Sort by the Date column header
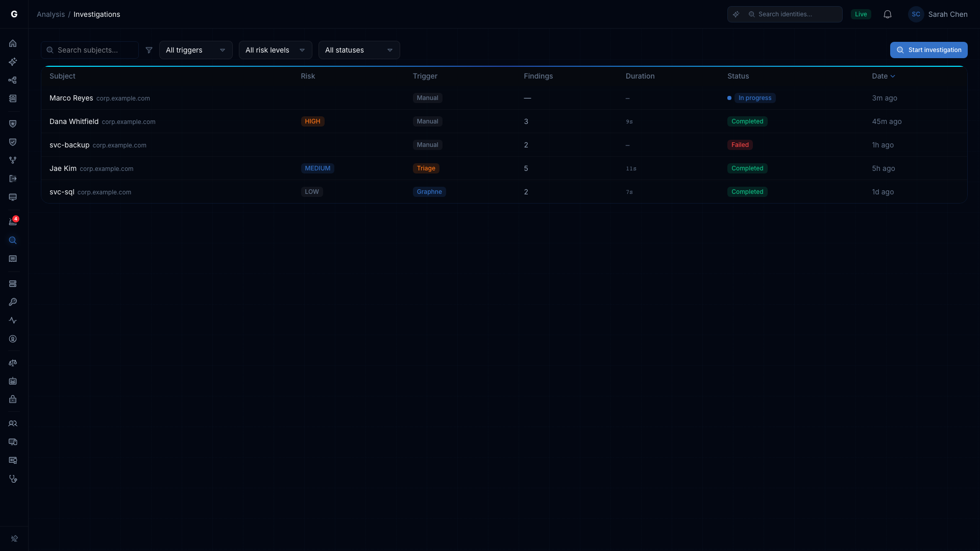The height and width of the screenshot is (551, 980). point(884,76)
